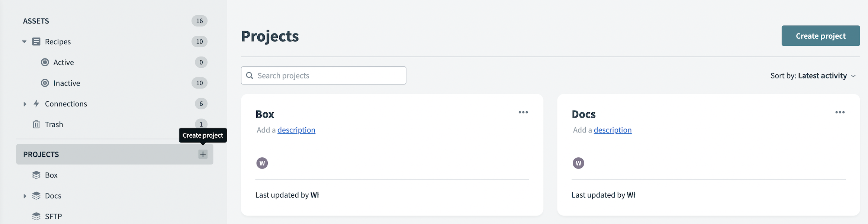Expand the Docs project in sidebar

[x=25, y=196]
